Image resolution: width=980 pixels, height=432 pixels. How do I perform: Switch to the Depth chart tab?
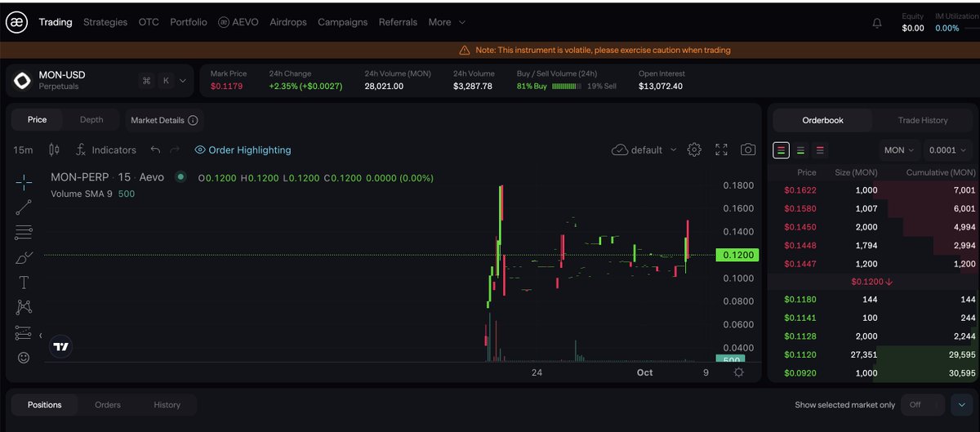click(x=91, y=120)
